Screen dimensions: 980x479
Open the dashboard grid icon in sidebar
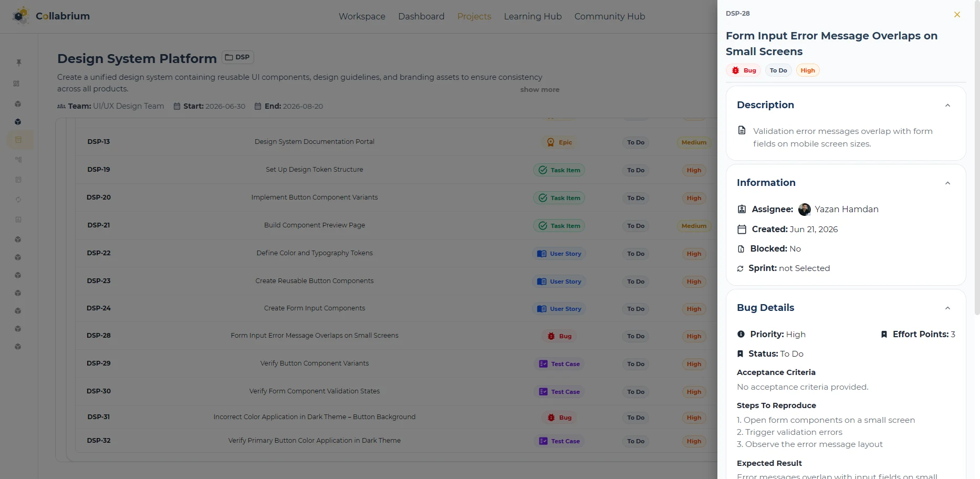pos(17,84)
